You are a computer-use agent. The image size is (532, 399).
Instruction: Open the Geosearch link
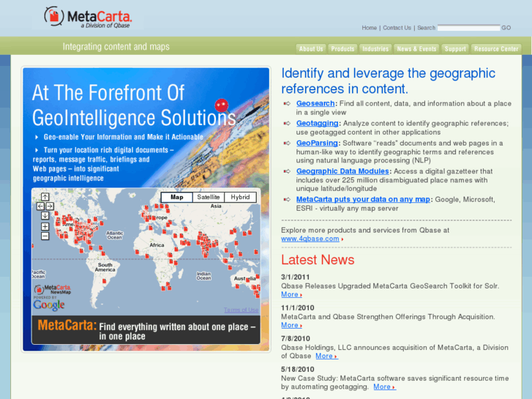(315, 103)
